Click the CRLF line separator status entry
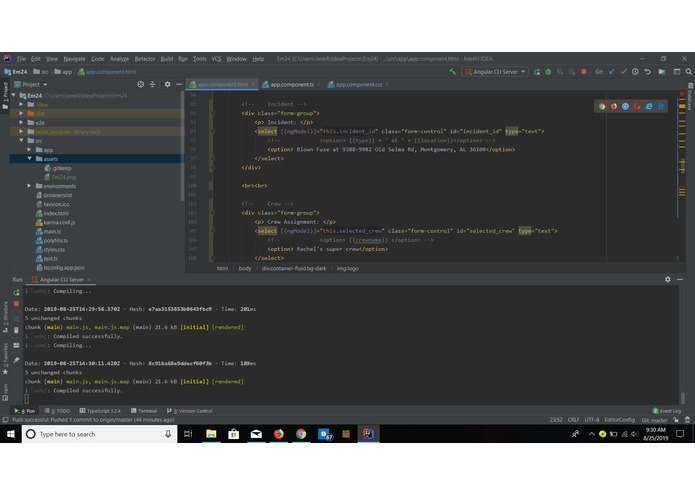This screenshot has width=695, height=494. [573, 420]
